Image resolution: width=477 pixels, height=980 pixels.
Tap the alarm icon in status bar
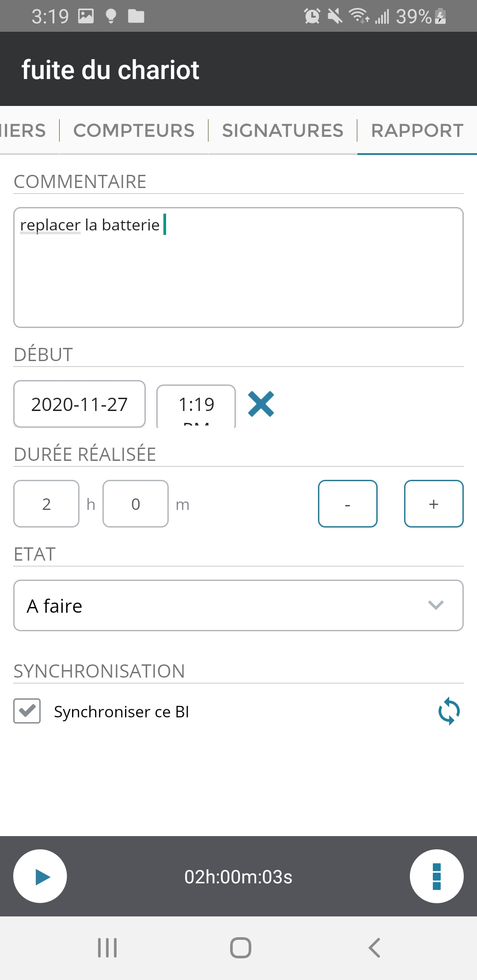click(x=312, y=16)
